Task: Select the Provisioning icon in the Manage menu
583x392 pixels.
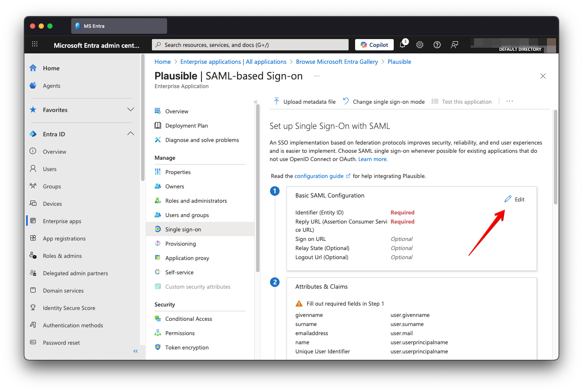Action: point(157,244)
